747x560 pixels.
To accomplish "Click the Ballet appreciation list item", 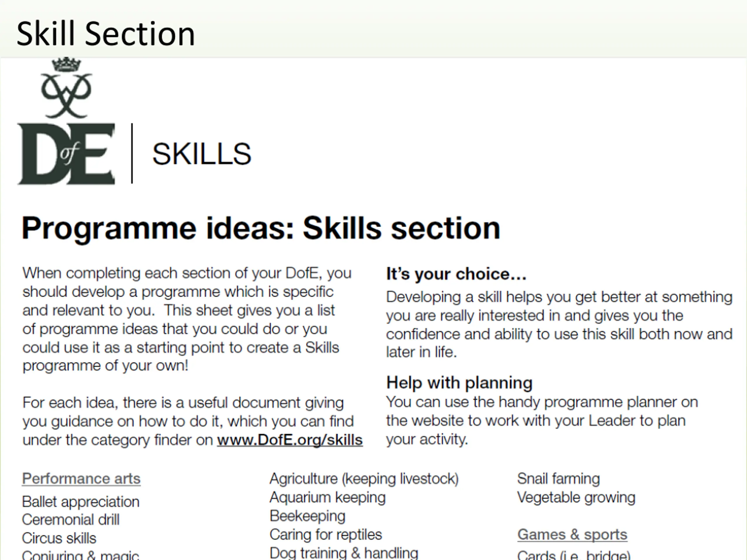I will point(81,502).
